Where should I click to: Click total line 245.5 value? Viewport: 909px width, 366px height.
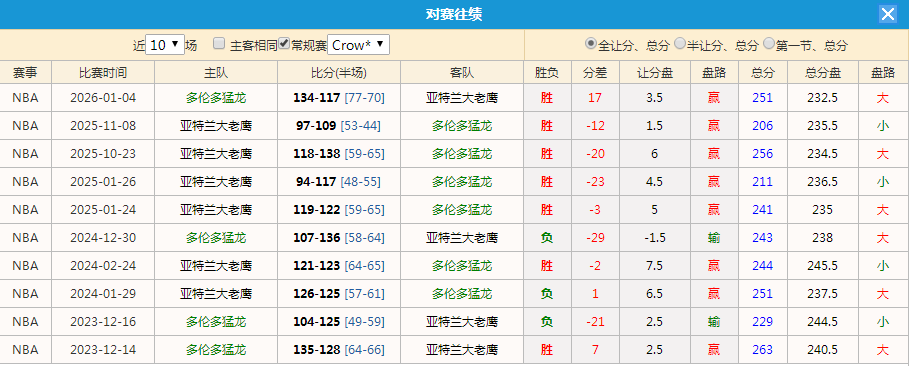(x=823, y=266)
